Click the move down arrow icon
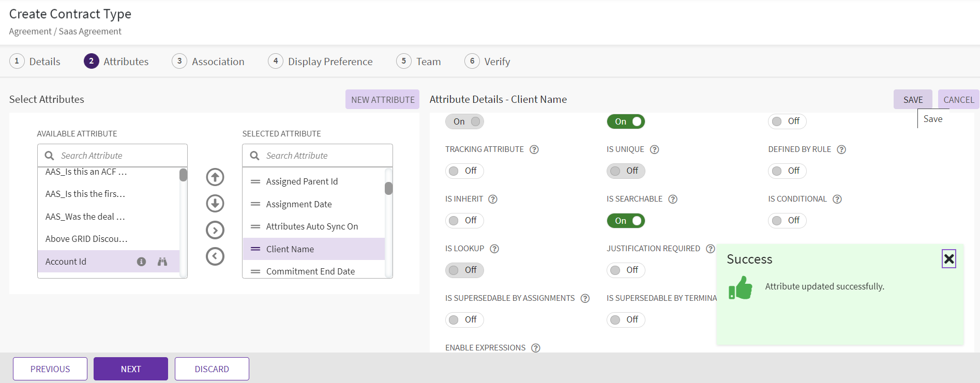The height and width of the screenshot is (383, 980). tap(215, 204)
